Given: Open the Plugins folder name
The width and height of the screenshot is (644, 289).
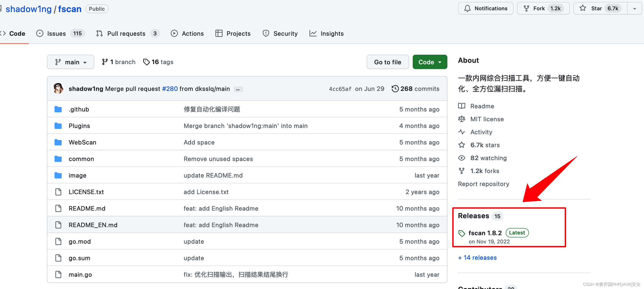Looking at the screenshot, I should tap(79, 126).
